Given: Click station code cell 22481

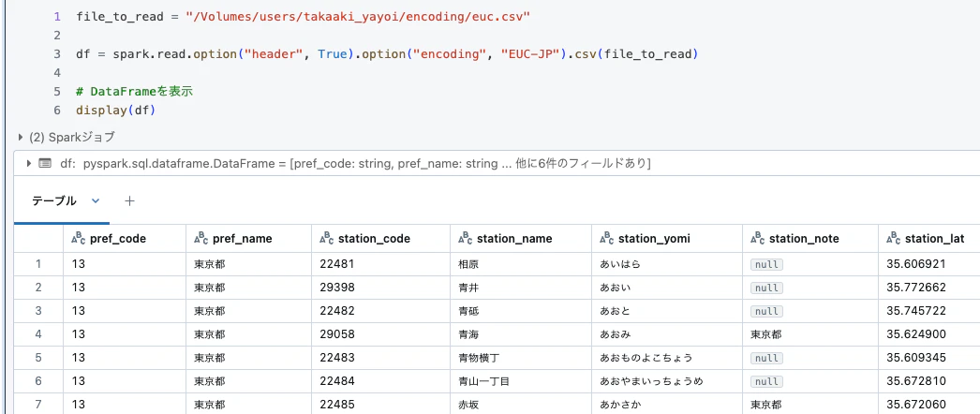Looking at the screenshot, I should click(x=380, y=264).
